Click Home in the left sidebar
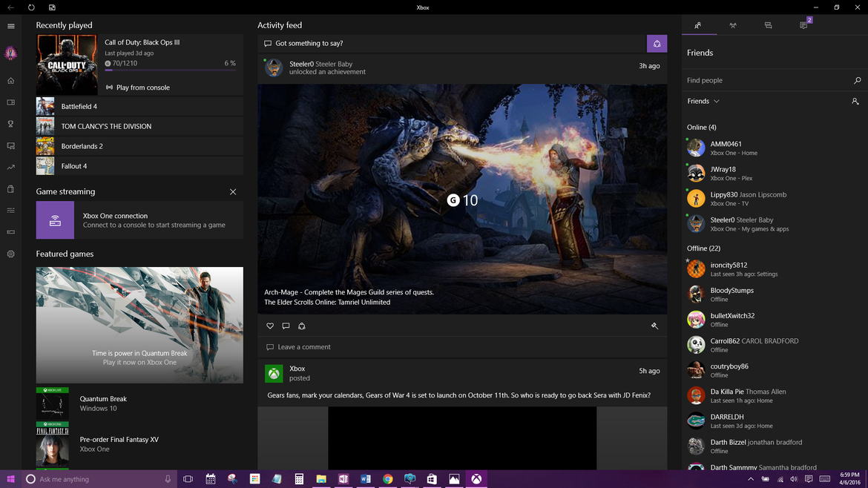 pos(10,80)
